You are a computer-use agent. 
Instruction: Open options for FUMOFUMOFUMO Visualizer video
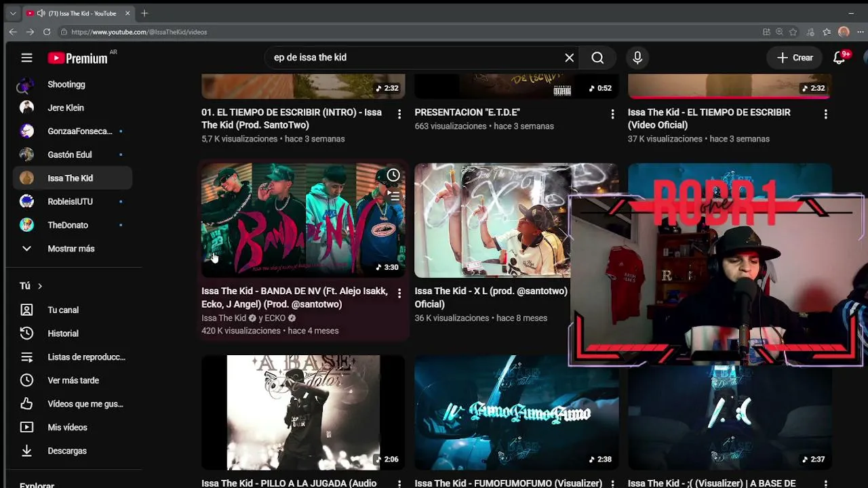click(612, 484)
